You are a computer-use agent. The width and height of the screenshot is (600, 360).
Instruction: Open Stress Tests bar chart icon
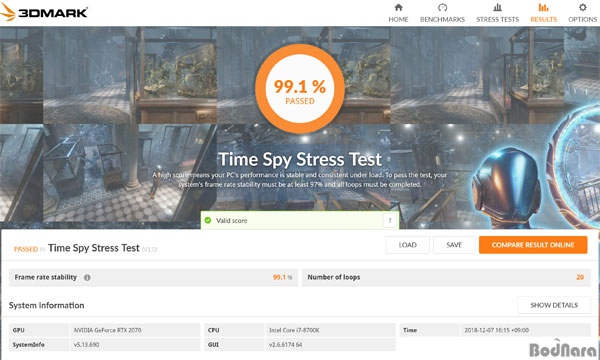click(x=497, y=8)
